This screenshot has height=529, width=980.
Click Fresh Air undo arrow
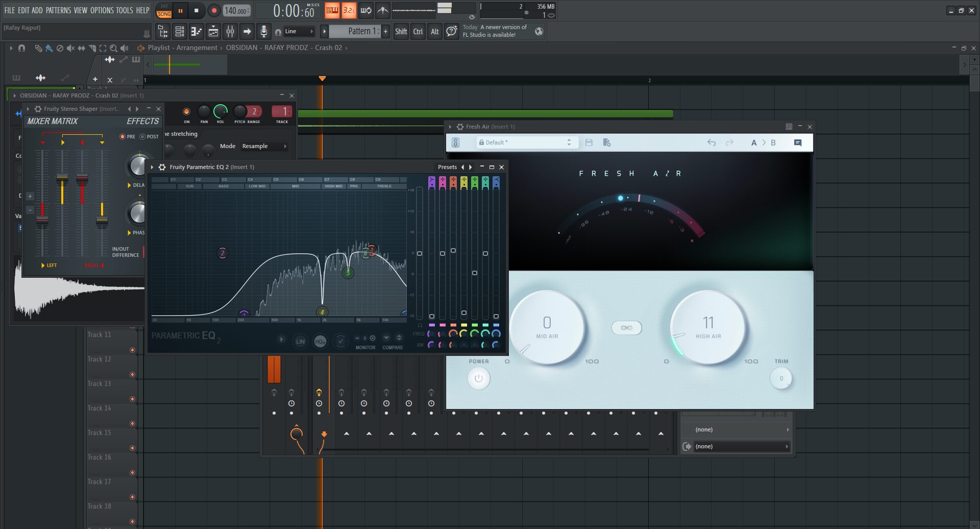[711, 143]
